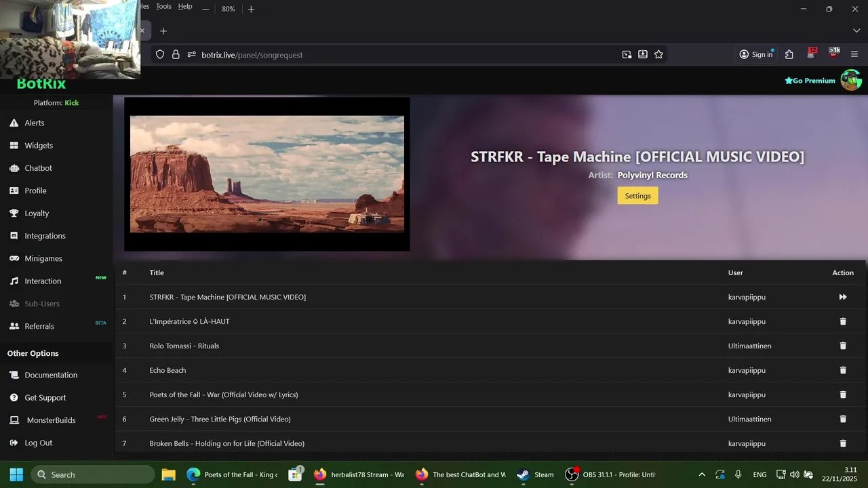The image size is (868, 488).
Task: Open the extension with 1k badge
Action: tap(834, 54)
